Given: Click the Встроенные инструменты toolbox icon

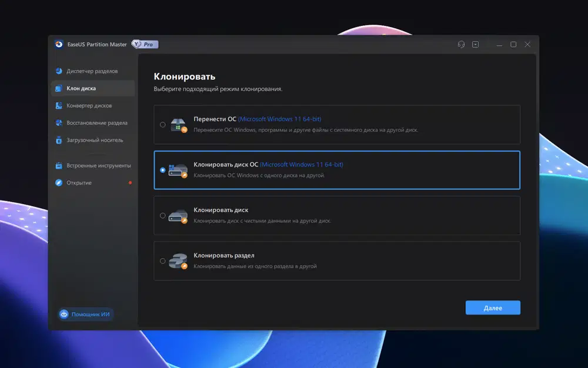Looking at the screenshot, I should [x=59, y=165].
